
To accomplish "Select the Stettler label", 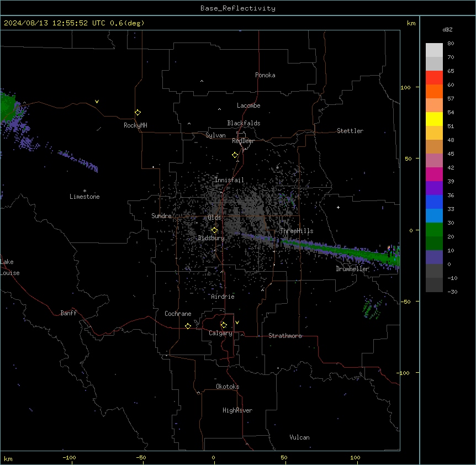I will 350,131.
